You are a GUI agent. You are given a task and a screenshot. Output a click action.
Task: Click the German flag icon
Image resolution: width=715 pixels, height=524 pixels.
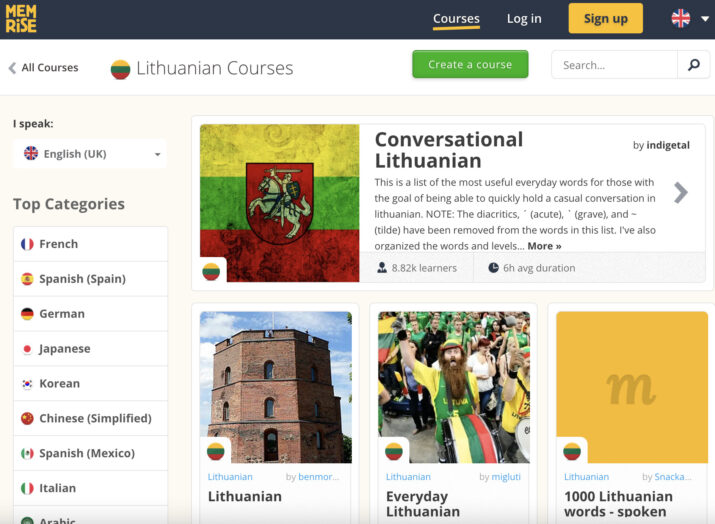(x=27, y=314)
